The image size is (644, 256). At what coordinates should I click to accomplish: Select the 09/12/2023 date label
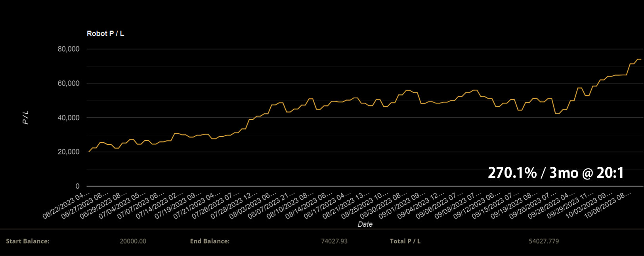click(x=476, y=206)
